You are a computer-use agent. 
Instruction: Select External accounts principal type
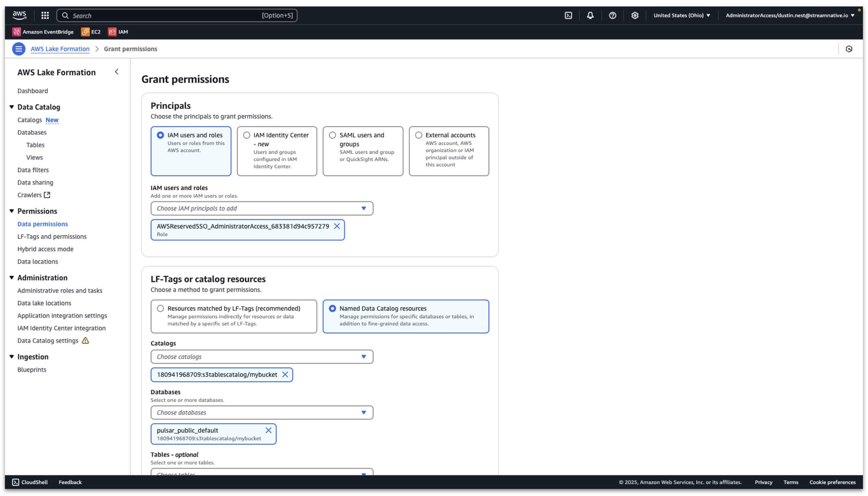coord(419,135)
